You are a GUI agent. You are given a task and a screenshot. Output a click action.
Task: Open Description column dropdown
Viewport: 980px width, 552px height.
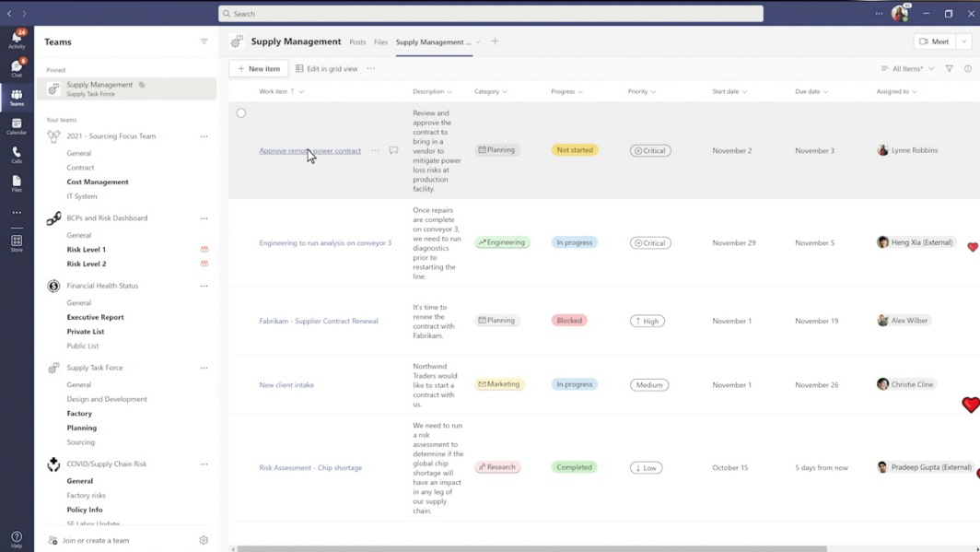pos(449,92)
